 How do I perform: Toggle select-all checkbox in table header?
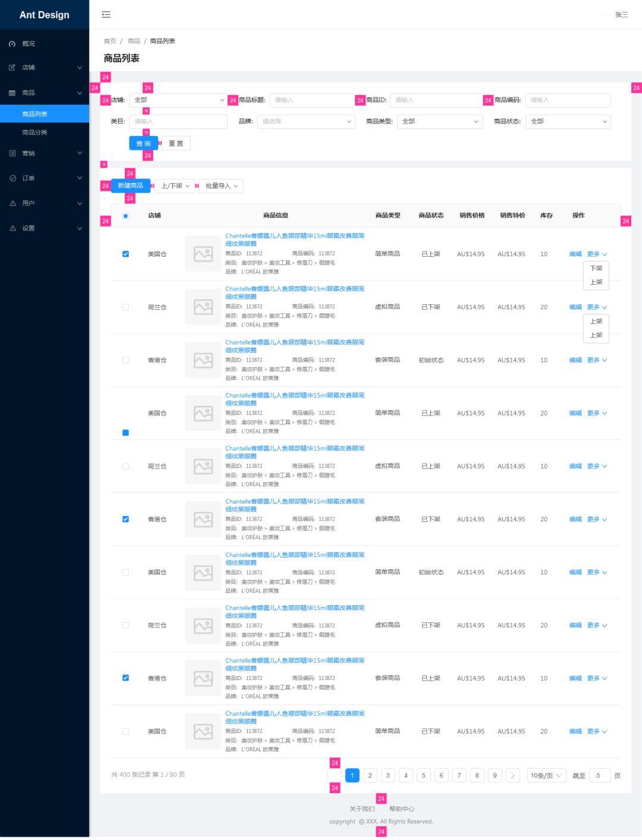click(125, 216)
